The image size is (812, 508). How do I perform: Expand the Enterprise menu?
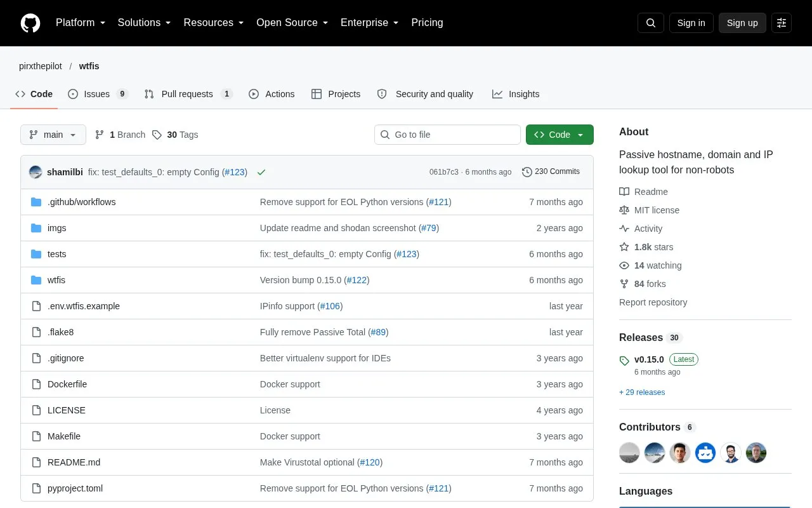pyautogui.click(x=370, y=23)
